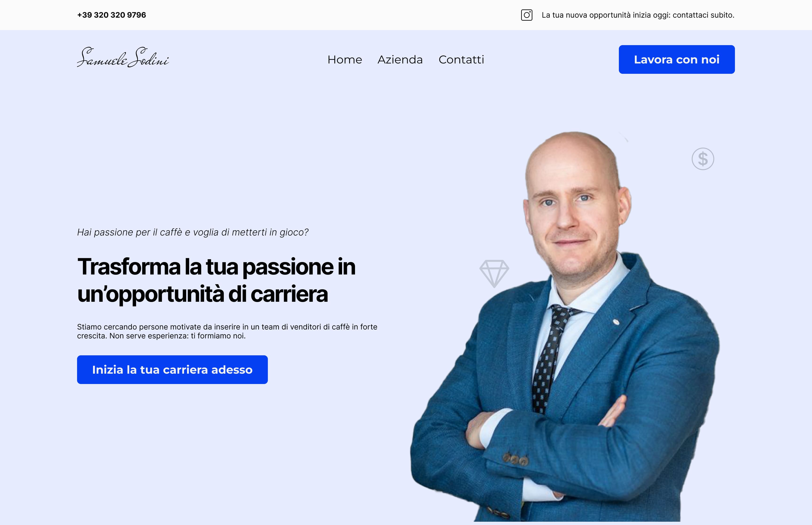The width and height of the screenshot is (812, 525).
Task: Click the italic caffè question subtitle
Action: (x=193, y=232)
